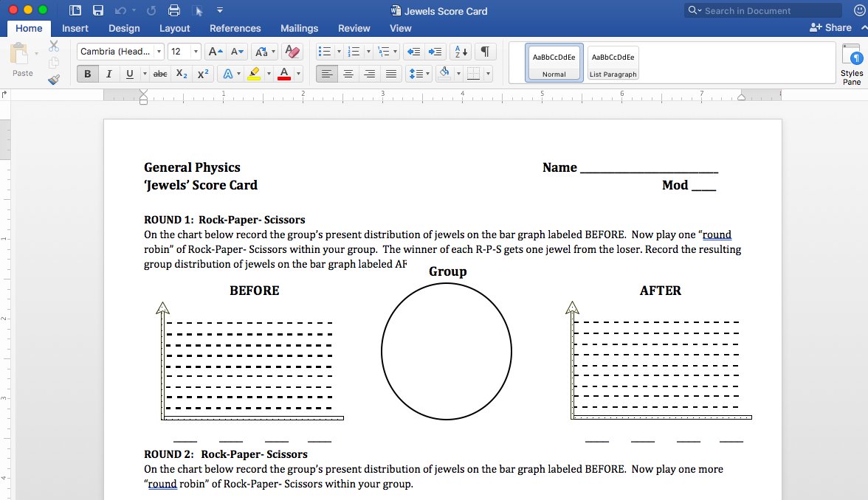868x500 pixels.
Task: Open the font size dropdown
Action: (196, 52)
